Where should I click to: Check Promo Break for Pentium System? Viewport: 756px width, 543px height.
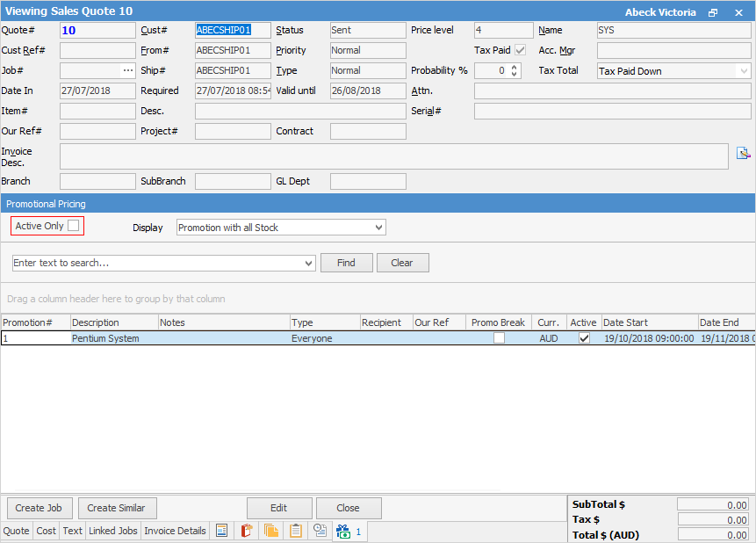499,338
